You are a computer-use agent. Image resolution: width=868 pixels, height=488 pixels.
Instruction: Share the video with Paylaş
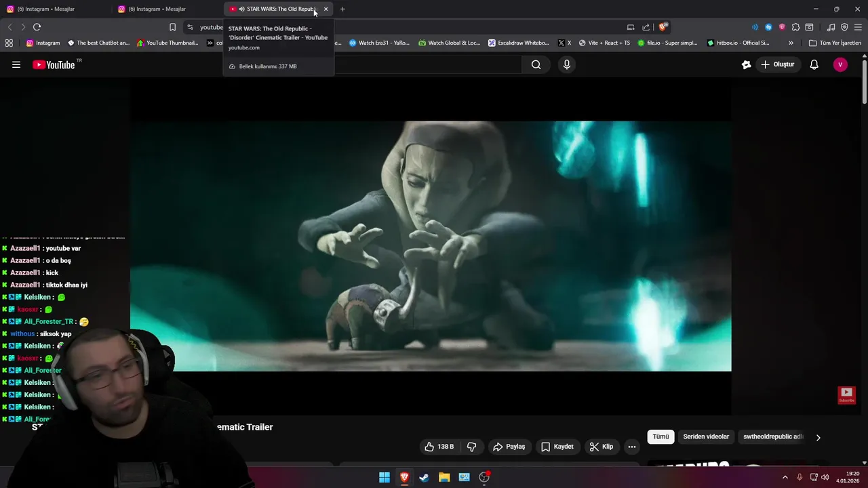509,447
